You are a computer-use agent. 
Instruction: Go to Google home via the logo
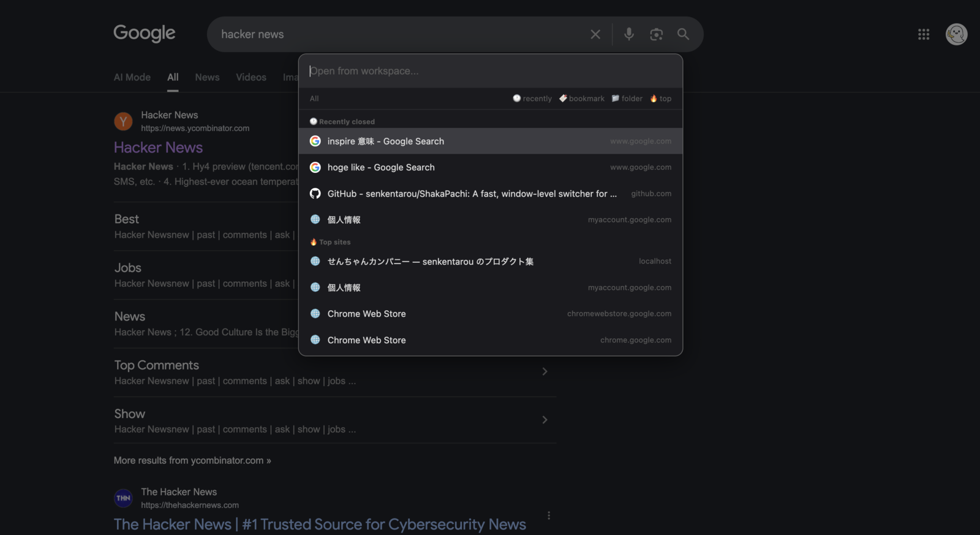pos(145,33)
